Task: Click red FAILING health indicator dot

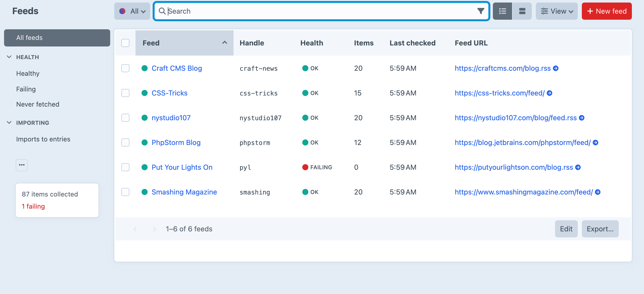Action: pos(305,167)
